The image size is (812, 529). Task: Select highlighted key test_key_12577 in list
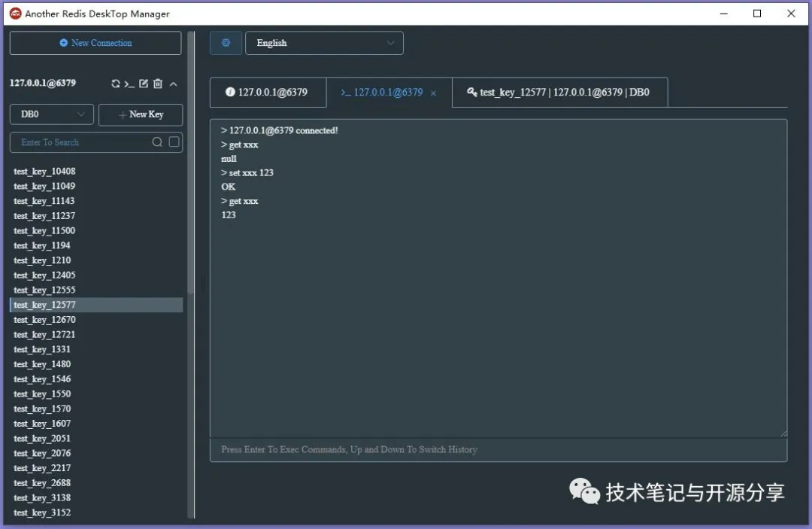96,306
